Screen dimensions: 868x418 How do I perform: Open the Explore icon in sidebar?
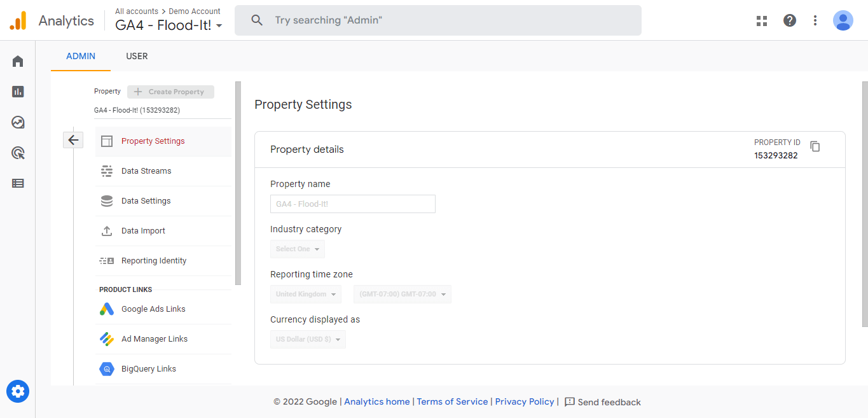pyautogui.click(x=18, y=122)
